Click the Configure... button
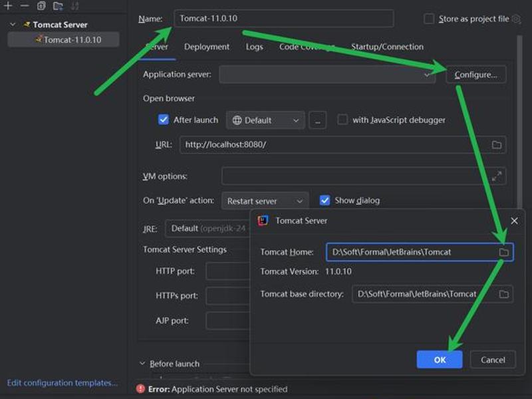The height and width of the screenshot is (399, 532). tap(475, 74)
